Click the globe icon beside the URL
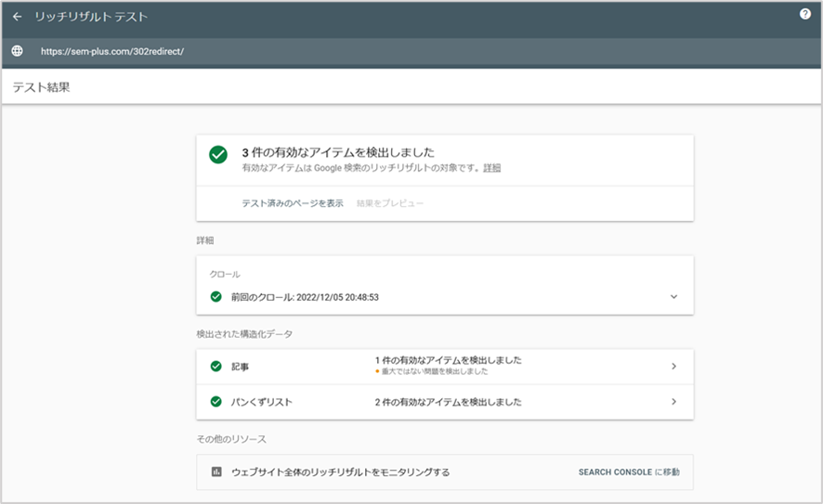Image resolution: width=823 pixels, height=504 pixels. click(17, 51)
